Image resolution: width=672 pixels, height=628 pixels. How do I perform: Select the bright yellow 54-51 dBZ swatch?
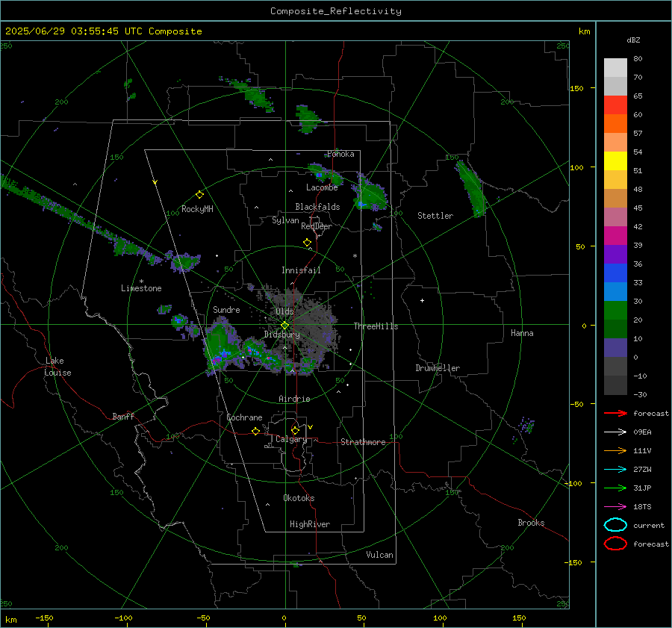(x=615, y=161)
